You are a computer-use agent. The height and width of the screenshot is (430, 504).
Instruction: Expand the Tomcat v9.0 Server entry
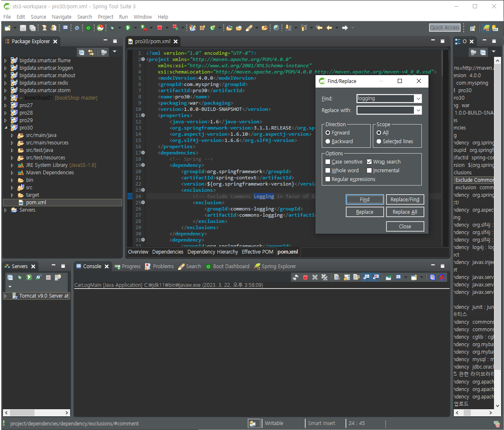(6, 296)
